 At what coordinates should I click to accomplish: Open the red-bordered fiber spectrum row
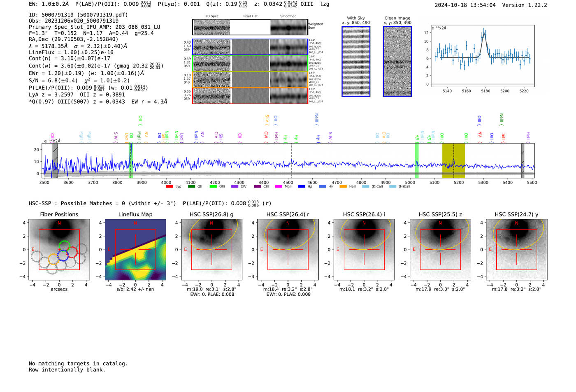(x=250, y=95)
